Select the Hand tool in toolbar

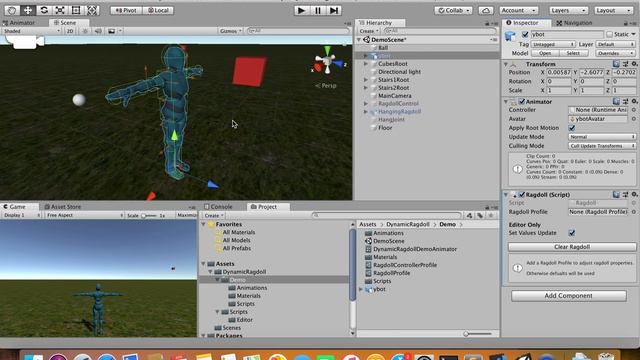click(x=11, y=10)
